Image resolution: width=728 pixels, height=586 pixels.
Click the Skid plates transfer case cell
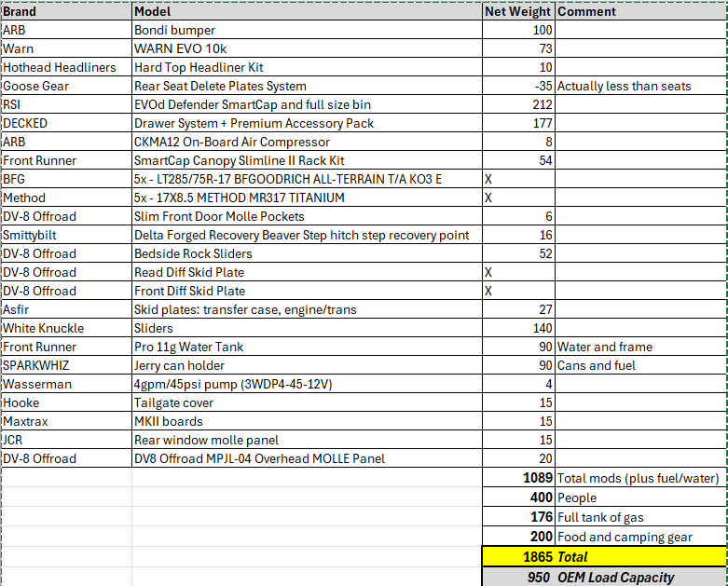pos(307,309)
